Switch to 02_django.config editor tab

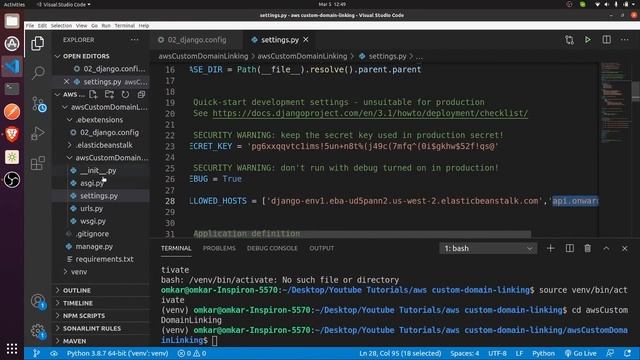pos(197,40)
